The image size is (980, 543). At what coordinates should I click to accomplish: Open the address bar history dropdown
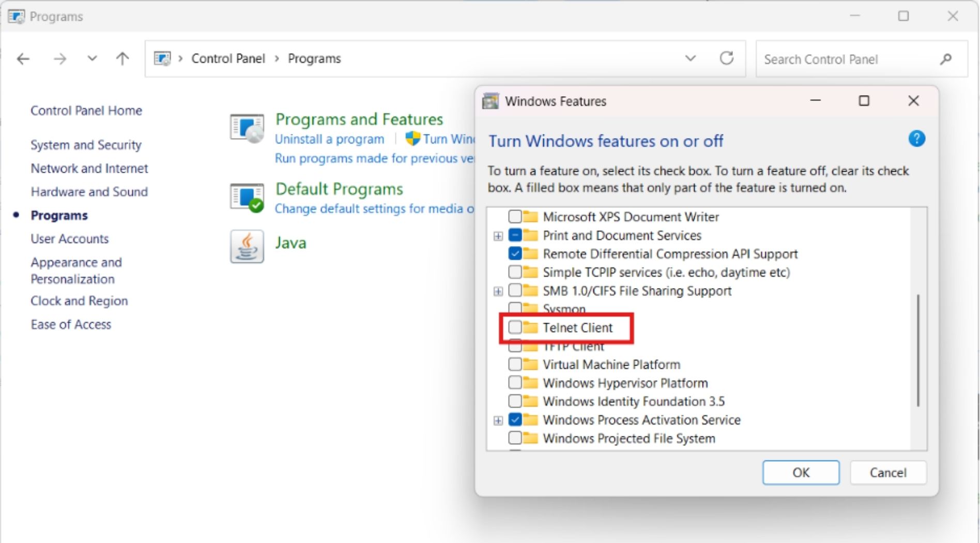[690, 58]
